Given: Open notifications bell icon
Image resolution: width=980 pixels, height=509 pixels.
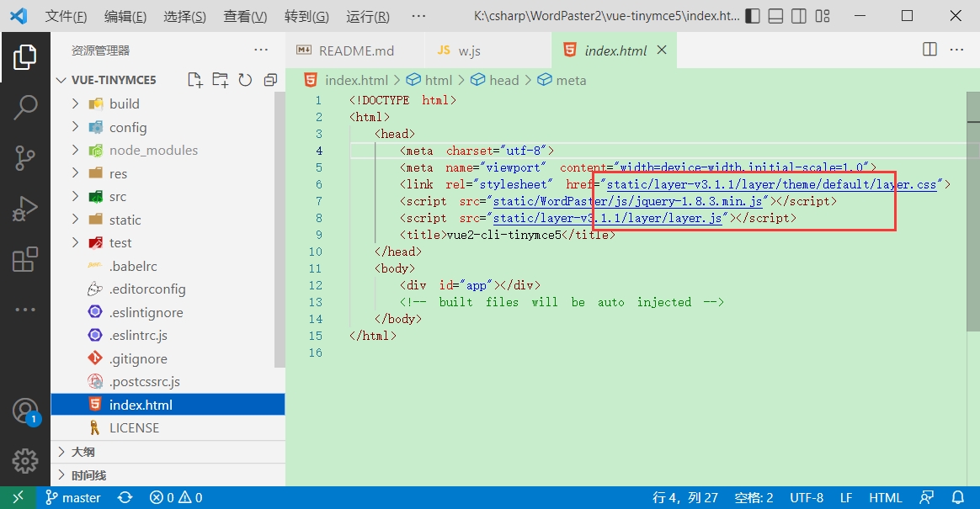Looking at the screenshot, I should coord(957,498).
